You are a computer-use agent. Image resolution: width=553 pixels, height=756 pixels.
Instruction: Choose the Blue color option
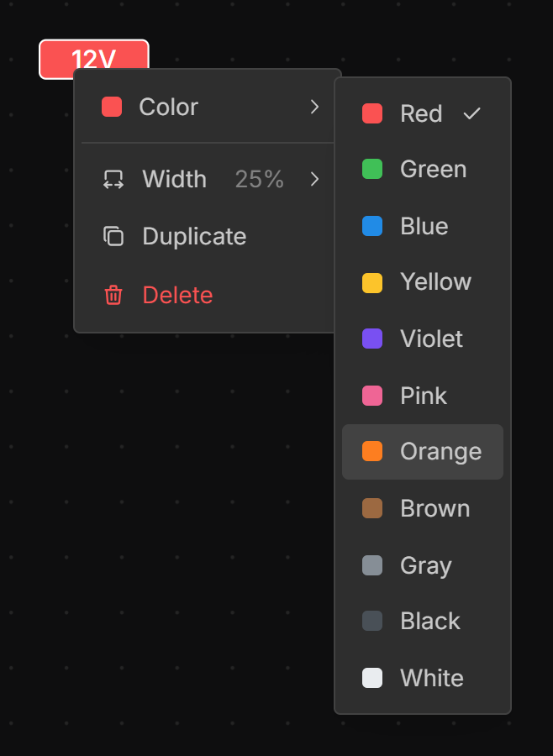[x=424, y=227]
